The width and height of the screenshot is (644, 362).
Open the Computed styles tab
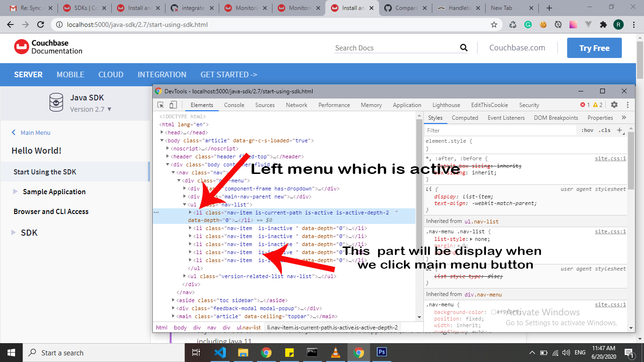point(465,118)
